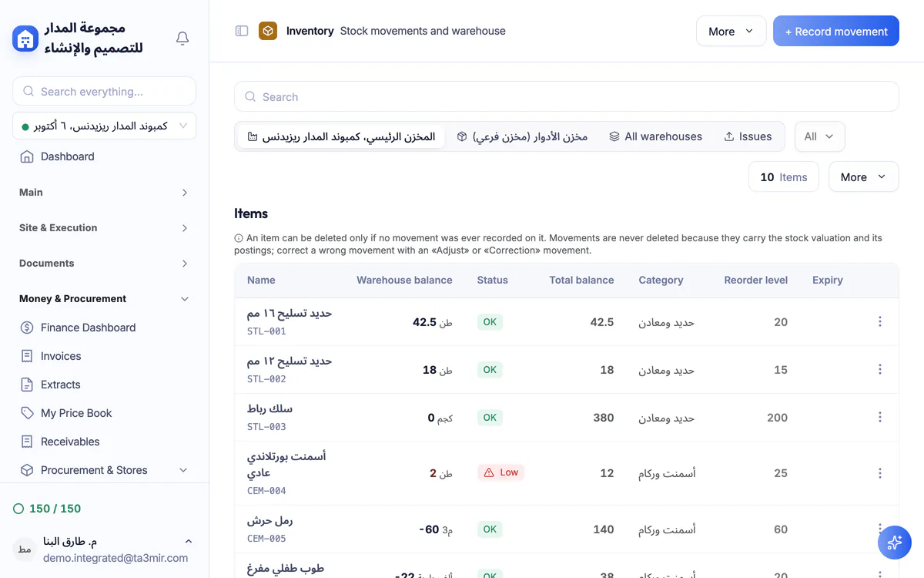Expand the Documents sidebar section

pos(105,264)
